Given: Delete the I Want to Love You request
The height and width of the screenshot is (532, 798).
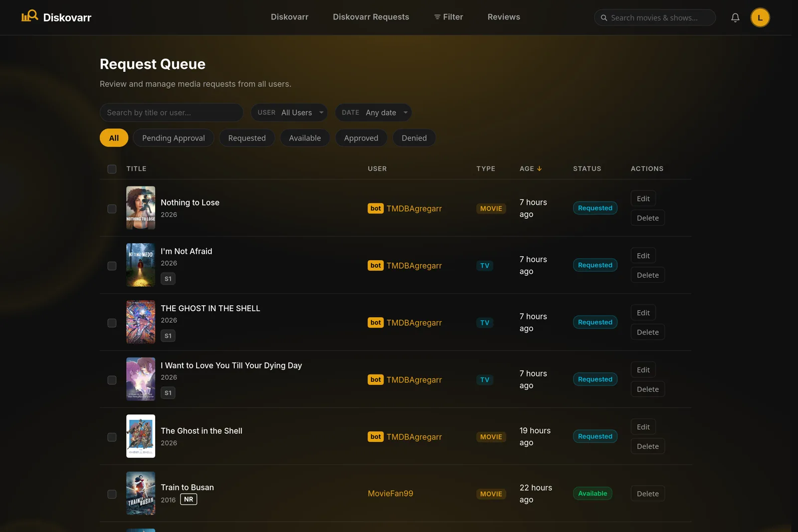Looking at the screenshot, I should coord(647,389).
